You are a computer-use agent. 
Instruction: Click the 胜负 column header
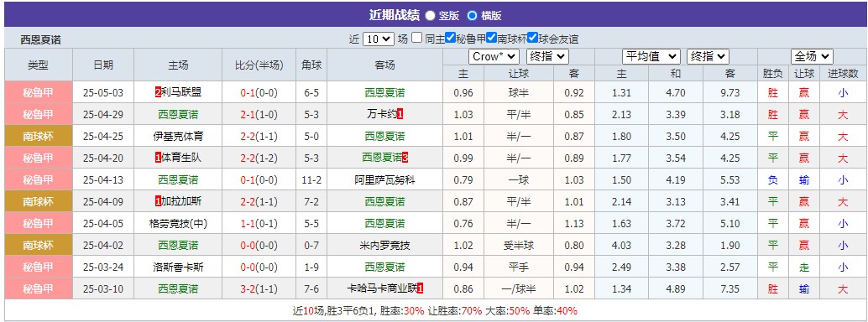773,73
